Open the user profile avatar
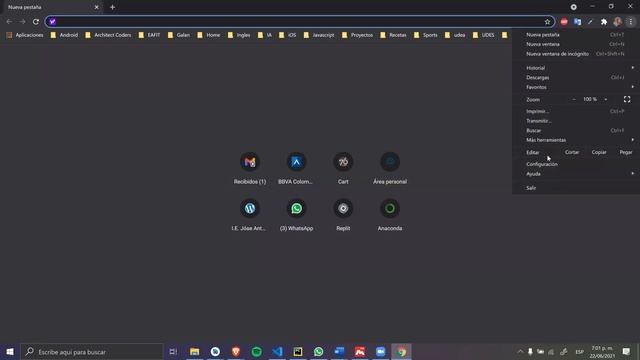Screen dimensions: 640x360 pyautogui.click(x=617, y=22)
